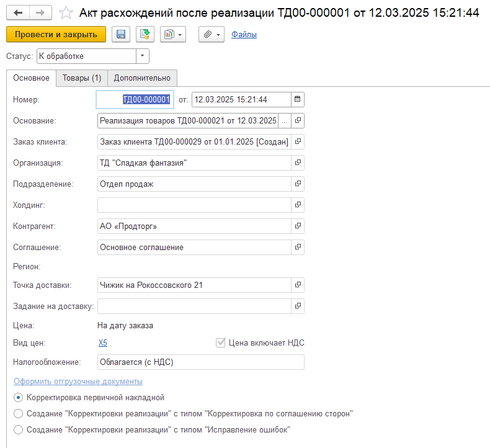Open the calendar picker for document date
490x448 pixels.
(x=298, y=99)
